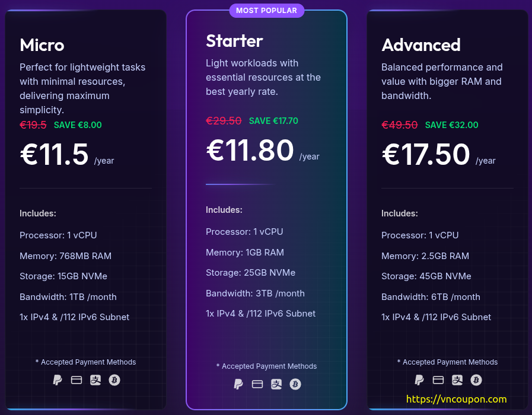The image size is (532, 415).
Task: Click the credit card icon in Advanced plan
Action: click(x=438, y=380)
